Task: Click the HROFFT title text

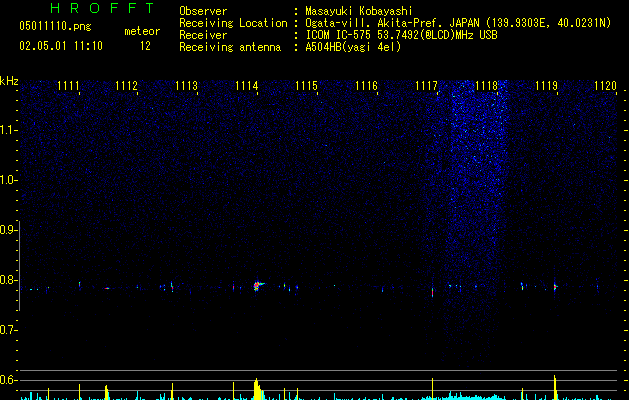Action: 102,8
